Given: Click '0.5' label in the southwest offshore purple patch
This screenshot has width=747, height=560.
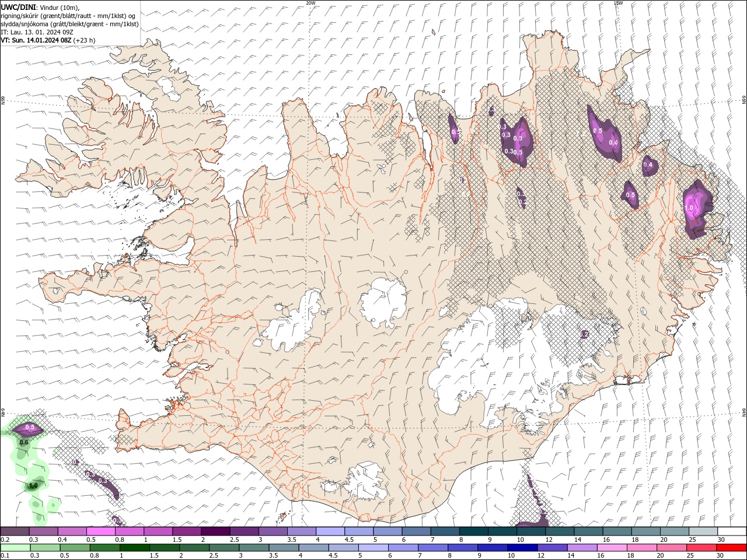Looking at the screenshot, I should tap(30, 428).
